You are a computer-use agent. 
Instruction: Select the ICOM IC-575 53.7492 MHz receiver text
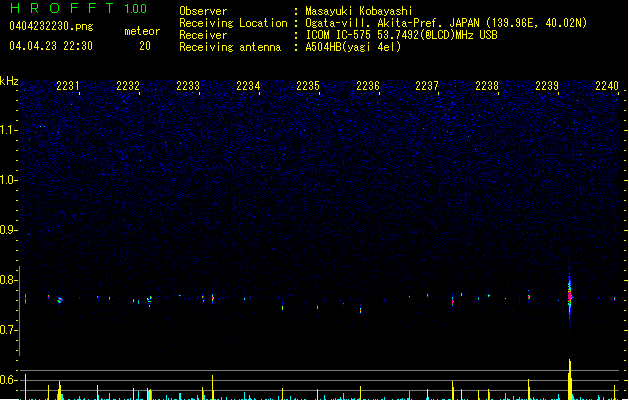click(x=402, y=35)
